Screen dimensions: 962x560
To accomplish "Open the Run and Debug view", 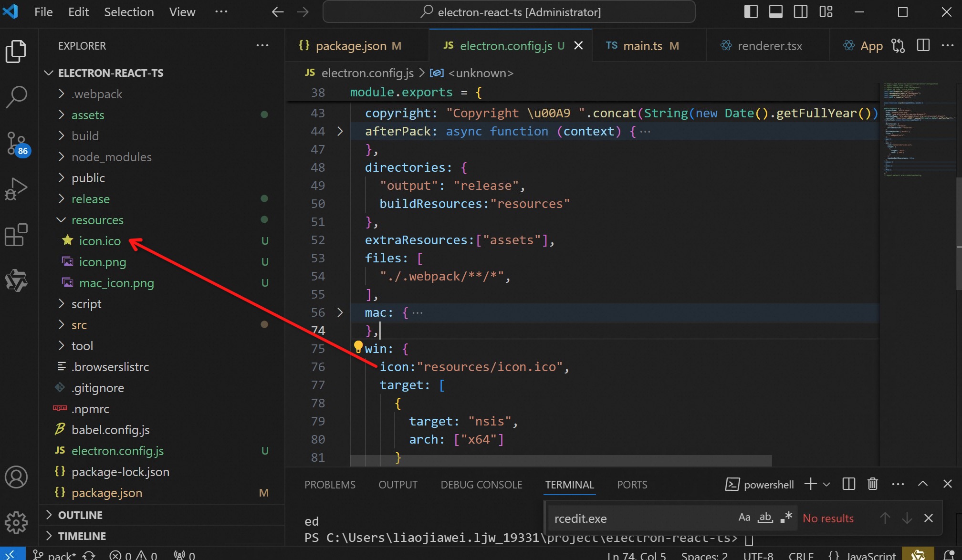I will pos(16,189).
